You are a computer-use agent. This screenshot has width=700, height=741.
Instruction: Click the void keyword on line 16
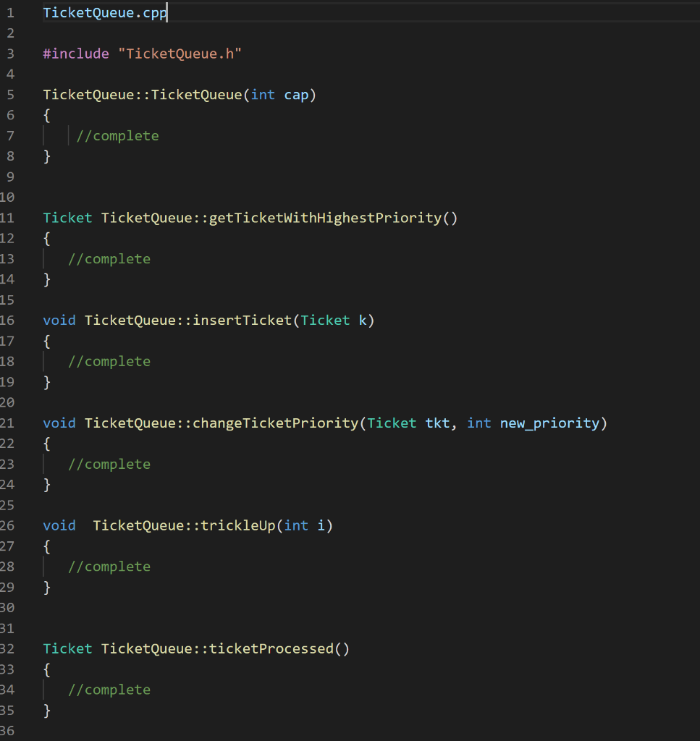[x=59, y=321]
